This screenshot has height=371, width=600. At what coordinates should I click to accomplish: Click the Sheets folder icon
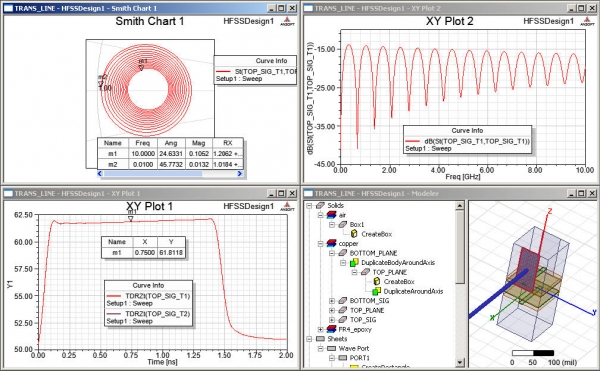tap(320, 339)
